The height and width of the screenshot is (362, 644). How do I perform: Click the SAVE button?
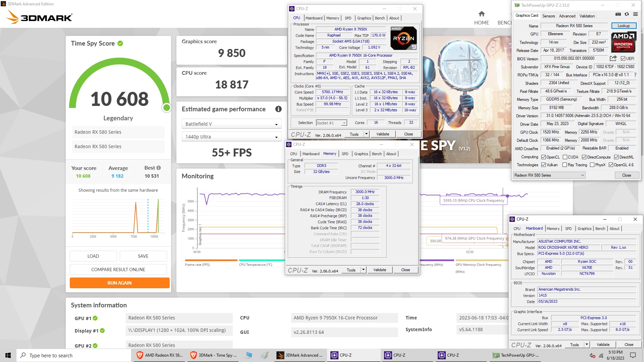tap(143, 256)
